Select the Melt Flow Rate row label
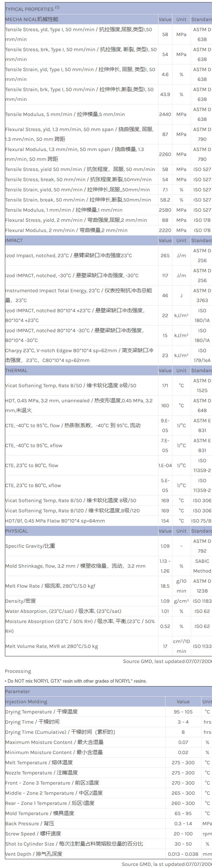Image resolution: width=212 pixels, height=868 pixels. tap(50, 586)
